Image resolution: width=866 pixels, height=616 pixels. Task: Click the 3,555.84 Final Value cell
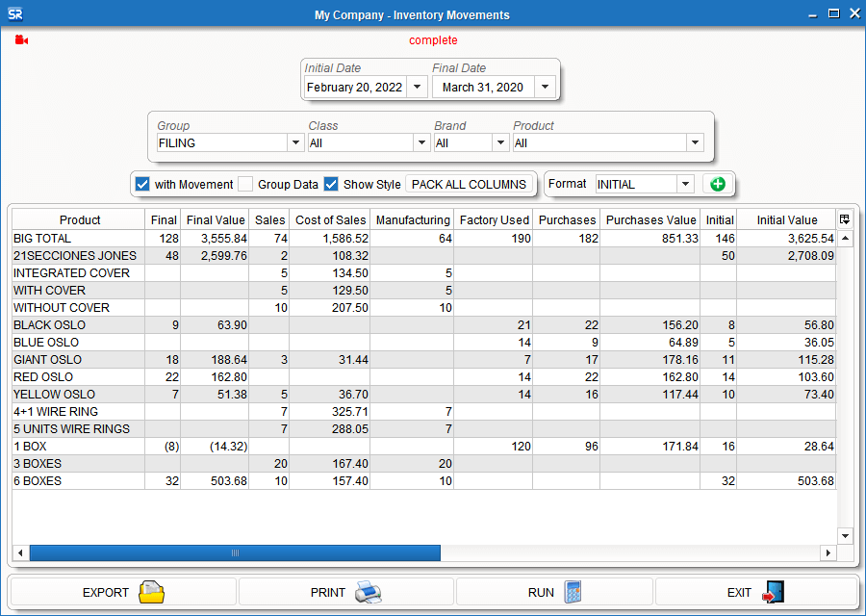(x=216, y=238)
